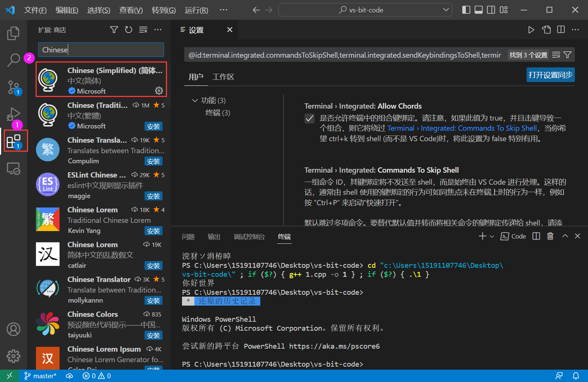Image resolution: width=588 pixels, height=382 pixels.
Task: Open the title bar overflow menu
Action: point(224,10)
